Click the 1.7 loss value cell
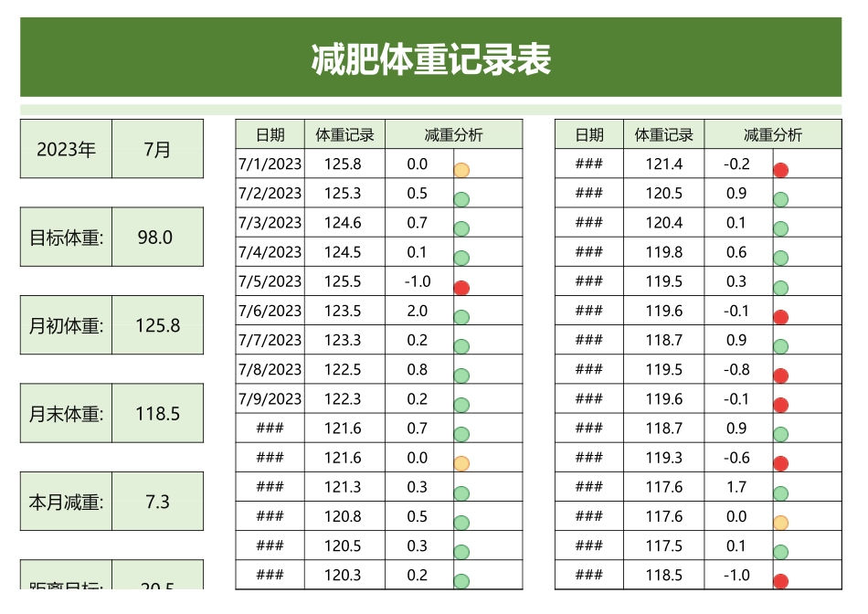Screen dimensions: 868x614 click(738, 487)
